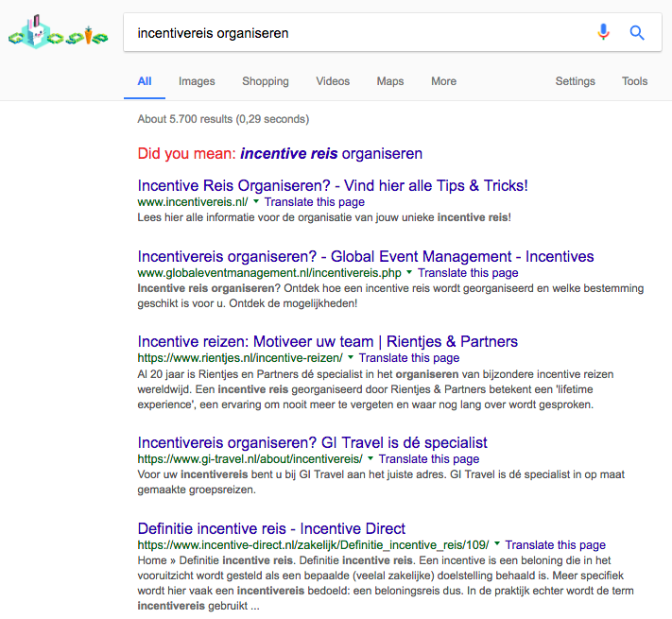Expand dropdown arrow beside rientjes.nl URL
The image size is (672, 619).
coord(351,357)
